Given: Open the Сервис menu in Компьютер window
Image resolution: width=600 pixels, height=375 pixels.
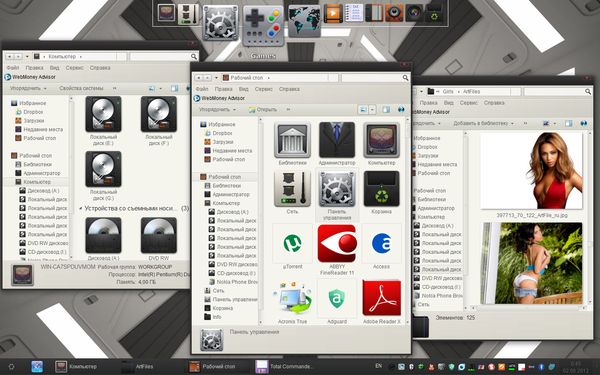Looking at the screenshot, I should (74, 68).
